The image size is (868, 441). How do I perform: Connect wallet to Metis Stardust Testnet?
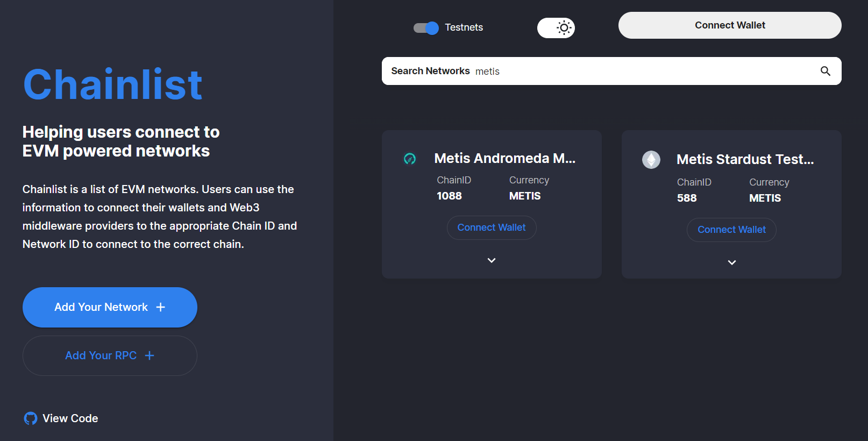coord(731,230)
